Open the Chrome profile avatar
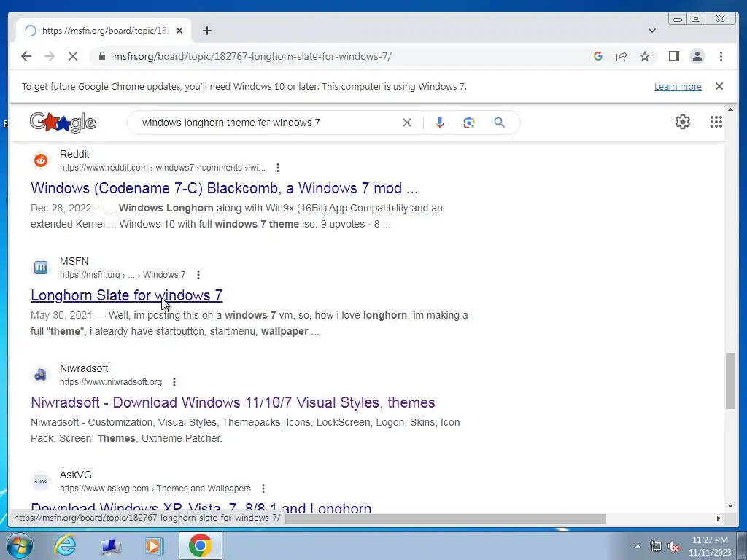The image size is (747, 560). [697, 56]
